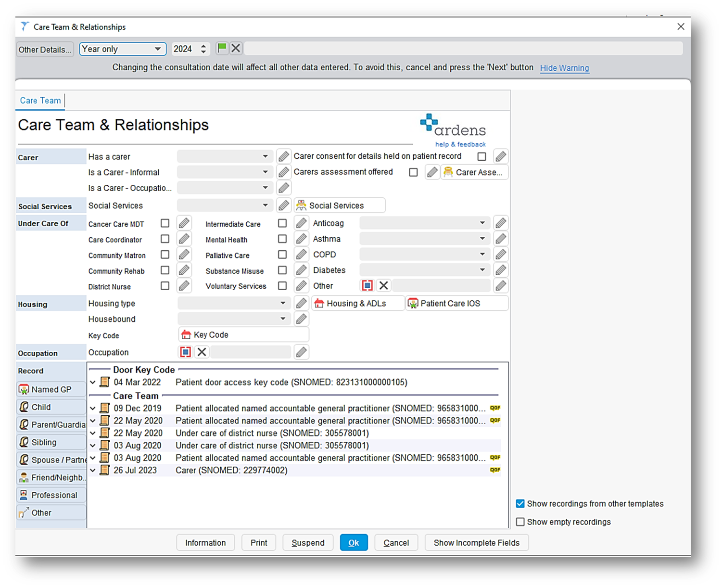Open the Asthma dropdown
Image resolution: width=722 pixels, height=588 pixels.
(425, 239)
